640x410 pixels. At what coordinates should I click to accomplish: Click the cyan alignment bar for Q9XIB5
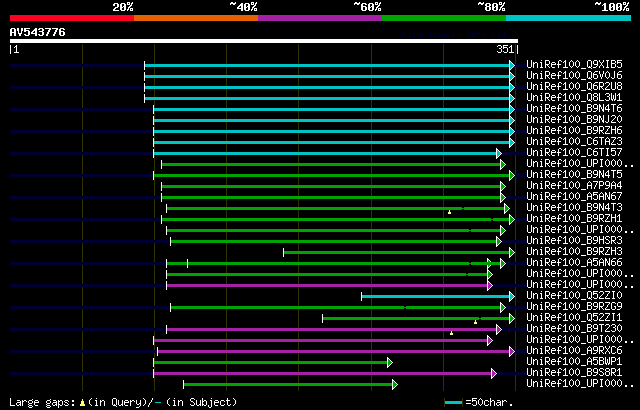tap(327, 65)
